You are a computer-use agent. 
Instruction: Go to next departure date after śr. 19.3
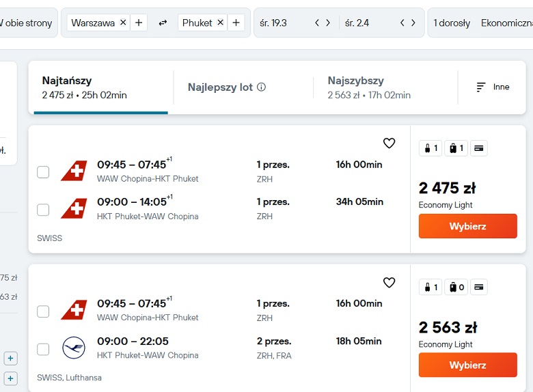tap(328, 23)
